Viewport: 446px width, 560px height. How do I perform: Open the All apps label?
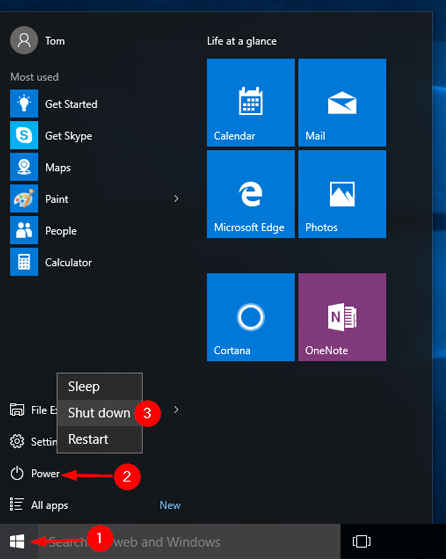pyautogui.click(x=50, y=505)
